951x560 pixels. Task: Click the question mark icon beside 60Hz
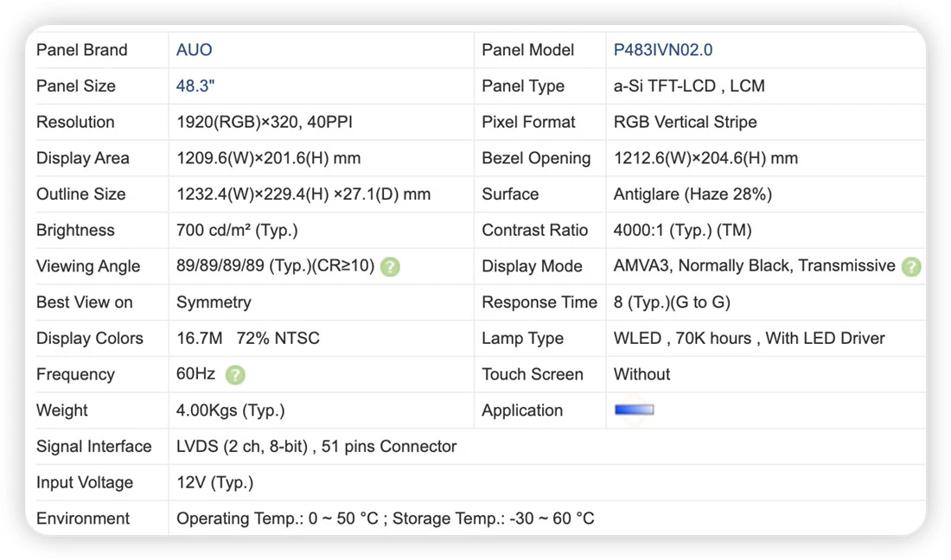pyautogui.click(x=235, y=375)
